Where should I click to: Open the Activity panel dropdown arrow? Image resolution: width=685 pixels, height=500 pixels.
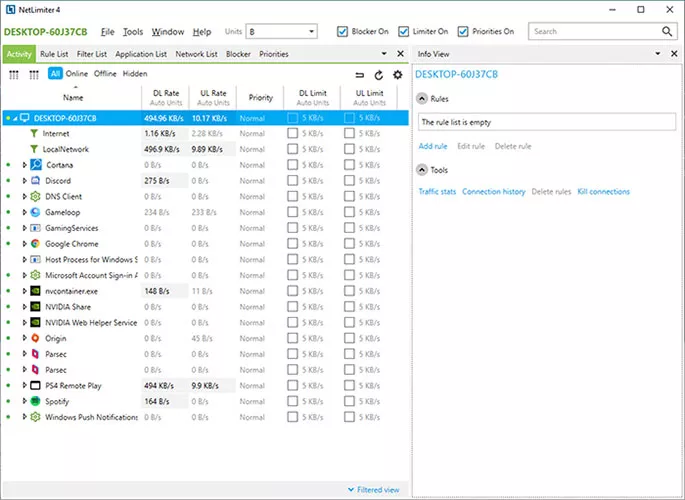384,54
